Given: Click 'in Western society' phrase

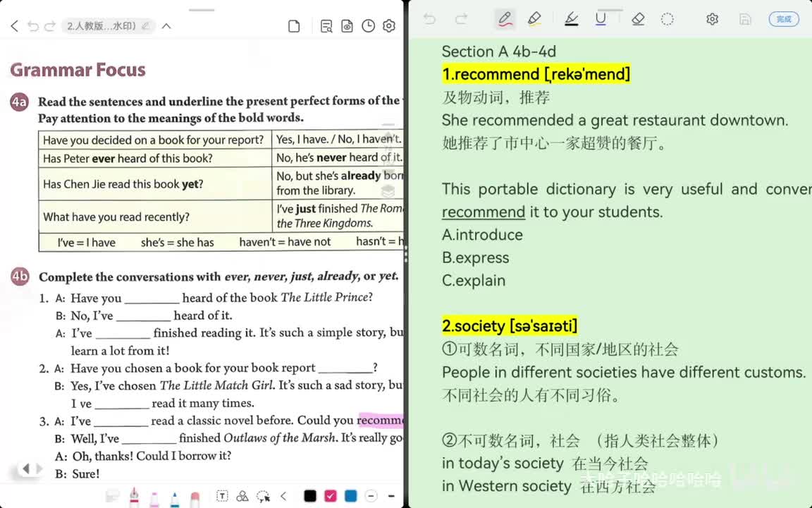Looking at the screenshot, I should coord(507,486).
